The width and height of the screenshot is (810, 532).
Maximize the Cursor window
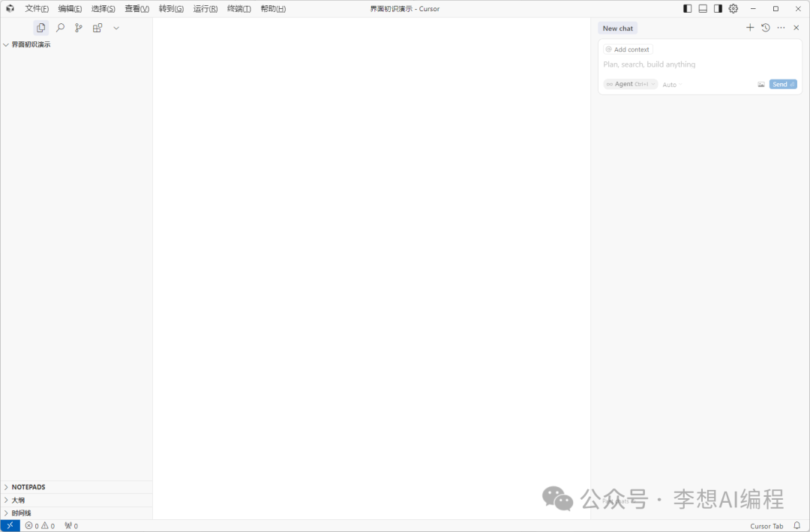[x=775, y=8]
